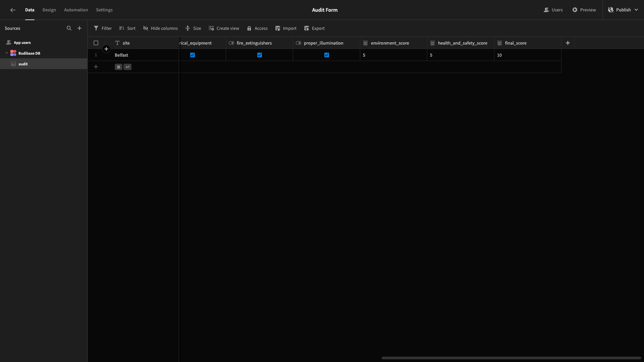644x362 pixels.
Task: Select the audit table
Action: (x=44, y=64)
